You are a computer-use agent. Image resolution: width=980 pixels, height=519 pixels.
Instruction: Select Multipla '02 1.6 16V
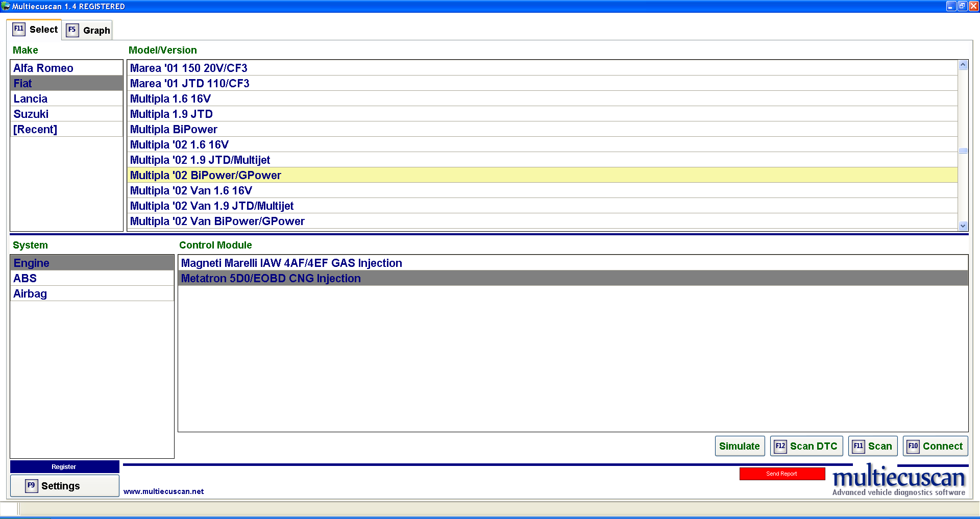pos(542,144)
